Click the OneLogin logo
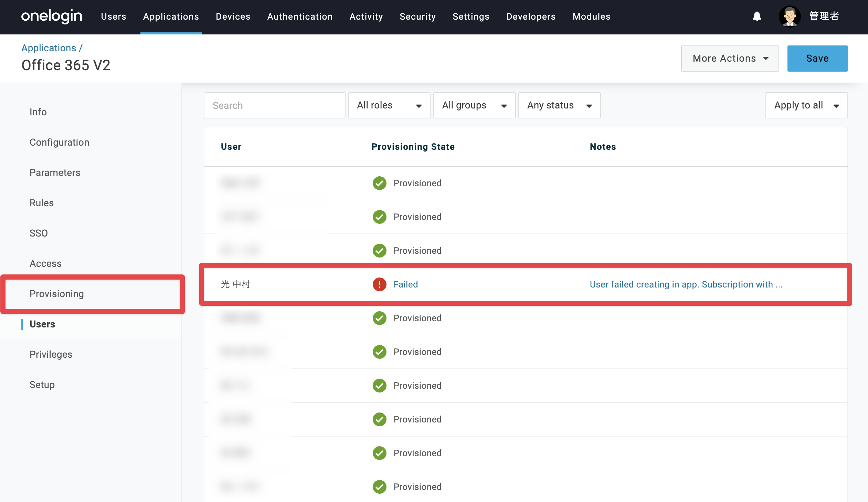Viewport: 868px width, 502px height. (x=52, y=16)
